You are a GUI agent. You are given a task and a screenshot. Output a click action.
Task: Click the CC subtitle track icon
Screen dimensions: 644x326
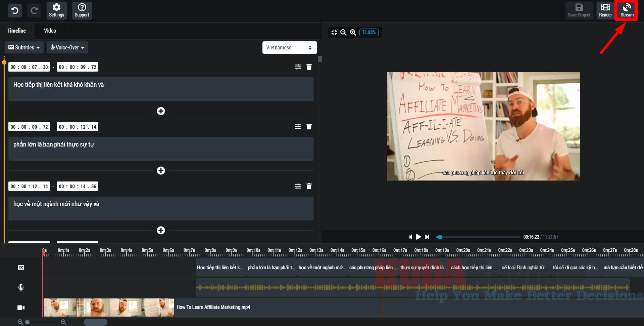coord(21,268)
